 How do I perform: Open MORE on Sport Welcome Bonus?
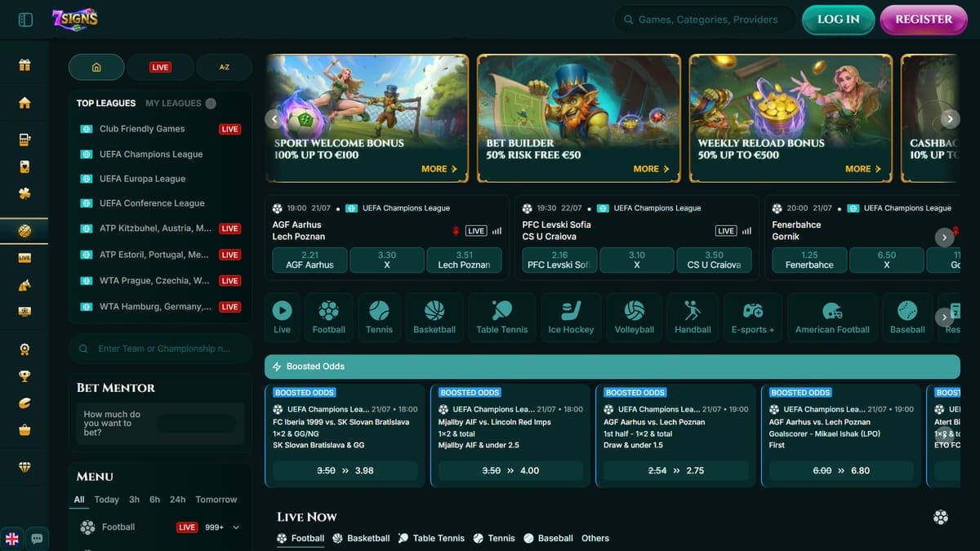[x=439, y=169]
